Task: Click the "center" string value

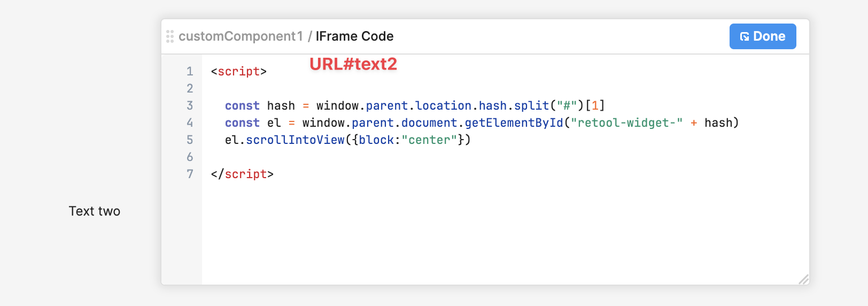Action: pos(429,140)
